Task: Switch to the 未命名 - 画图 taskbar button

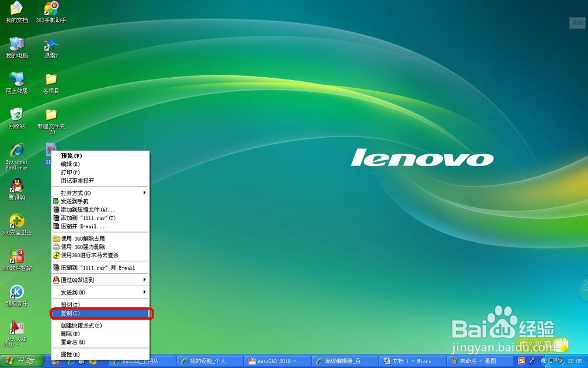Action: point(479,362)
